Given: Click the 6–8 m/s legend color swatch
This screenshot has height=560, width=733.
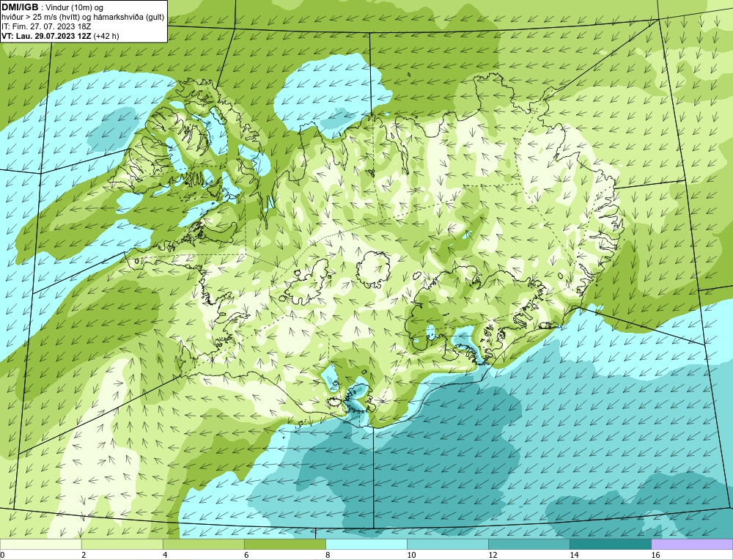Looking at the screenshot, I should [x=284, y=544].
